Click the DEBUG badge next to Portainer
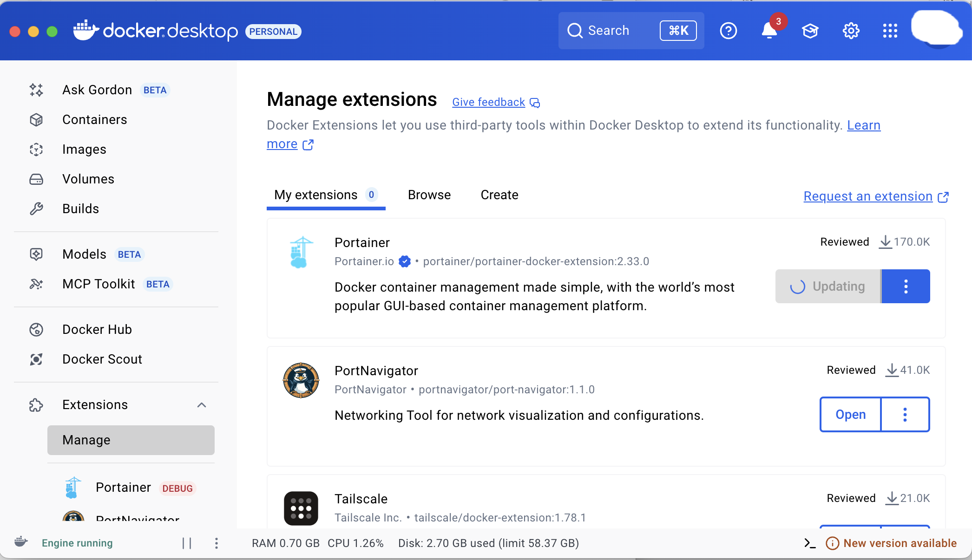This screenshot has height=560, width=972. pos(177,488)
